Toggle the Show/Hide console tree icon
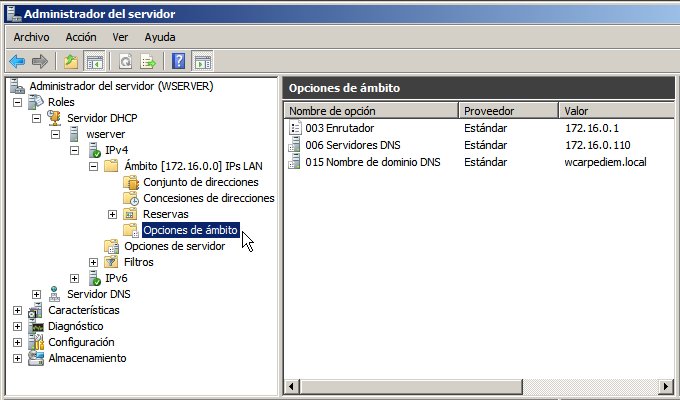 pos(95,62)
